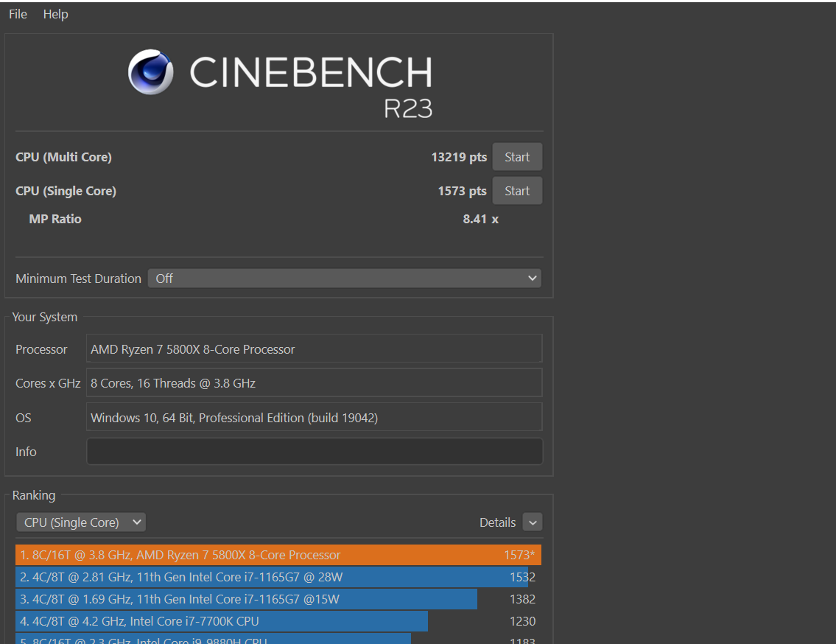Click the Cinebench sphere logo icon
This screenshot has height=644, width=836.
150,71
